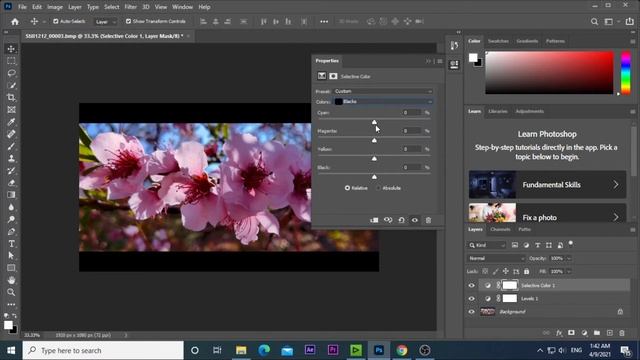Select the Horizontal Type tool
640x360 pixels.
coord(11,244)
